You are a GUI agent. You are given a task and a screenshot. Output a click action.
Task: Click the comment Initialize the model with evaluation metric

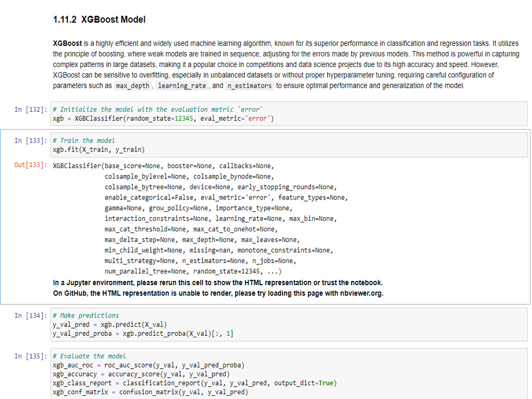tap(158, 109)
